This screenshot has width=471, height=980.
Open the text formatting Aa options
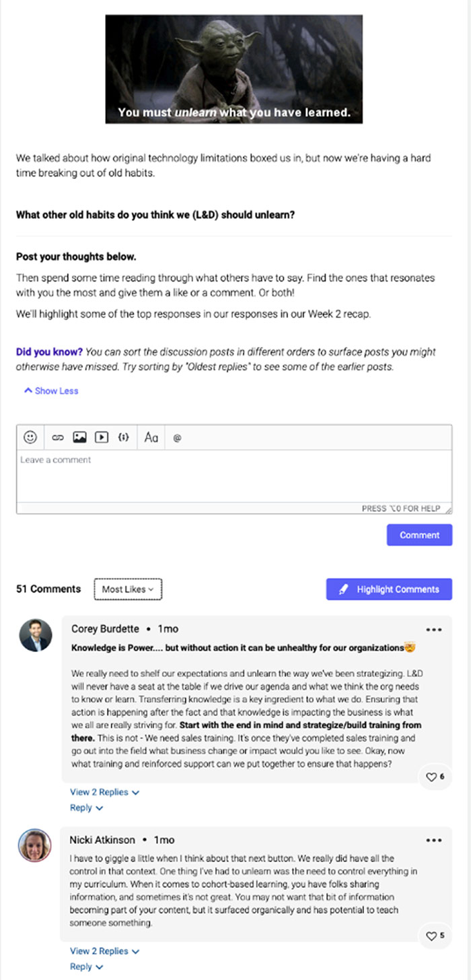point(151,437)
